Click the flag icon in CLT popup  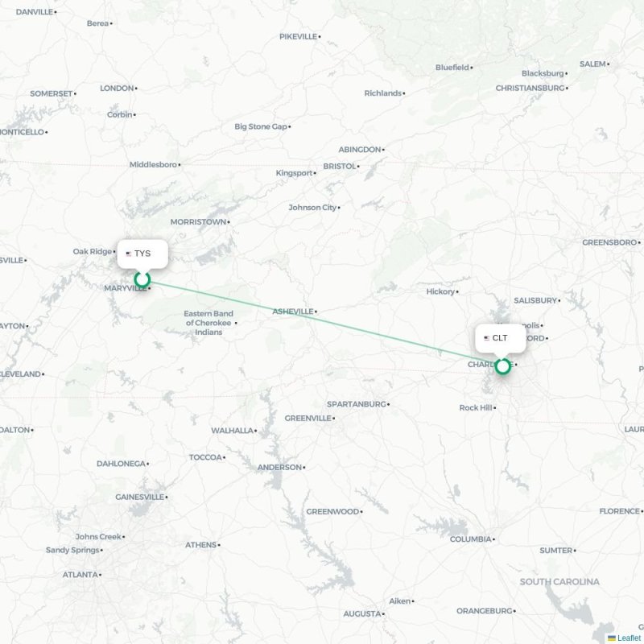(487, 338)
